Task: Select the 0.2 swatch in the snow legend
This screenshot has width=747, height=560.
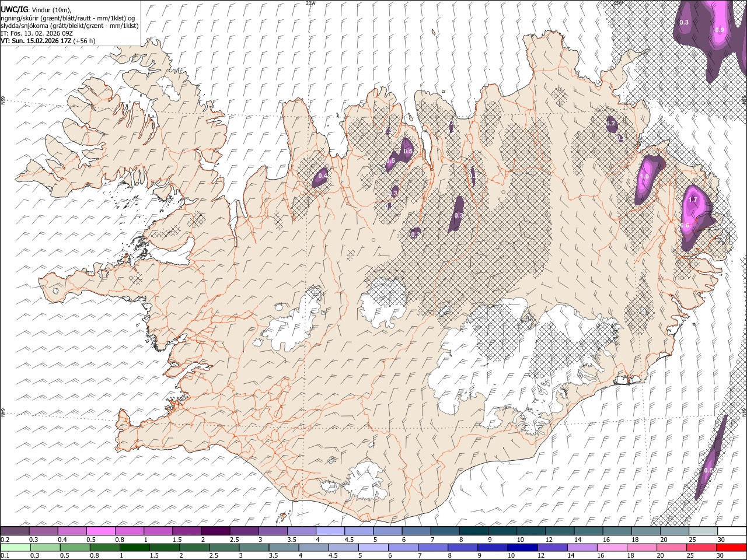Action: point(15,531)
